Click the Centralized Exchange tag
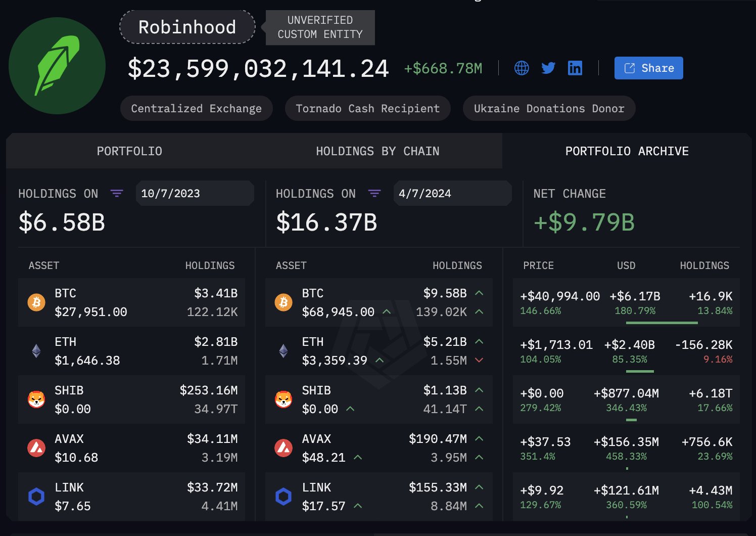 pos(197,108)
